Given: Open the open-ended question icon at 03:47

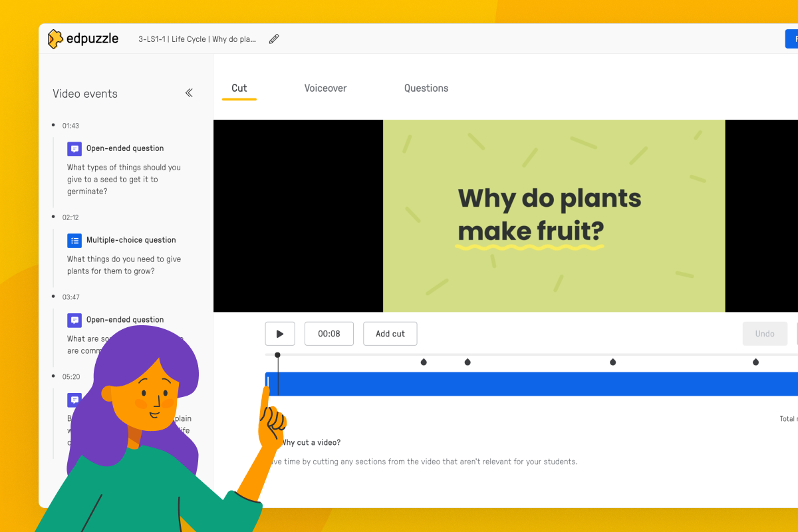Looking at the screenshot, I should point(74,320).
